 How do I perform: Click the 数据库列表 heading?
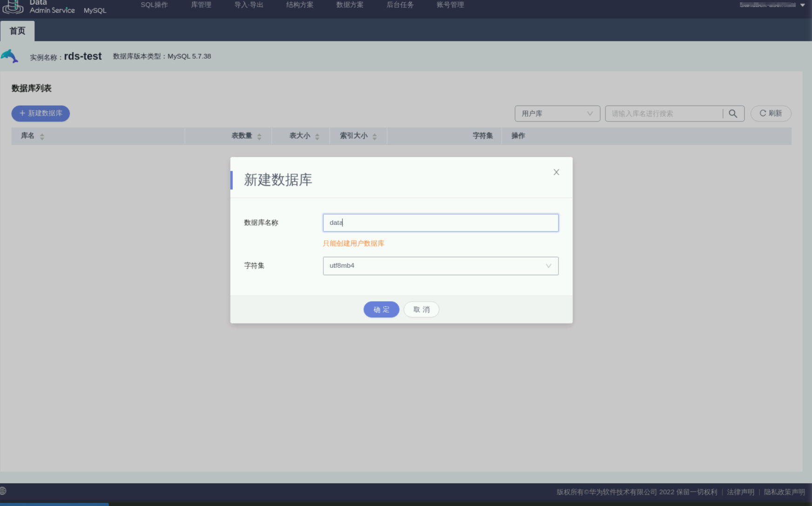pyautogui.click(x=31, y=88)
